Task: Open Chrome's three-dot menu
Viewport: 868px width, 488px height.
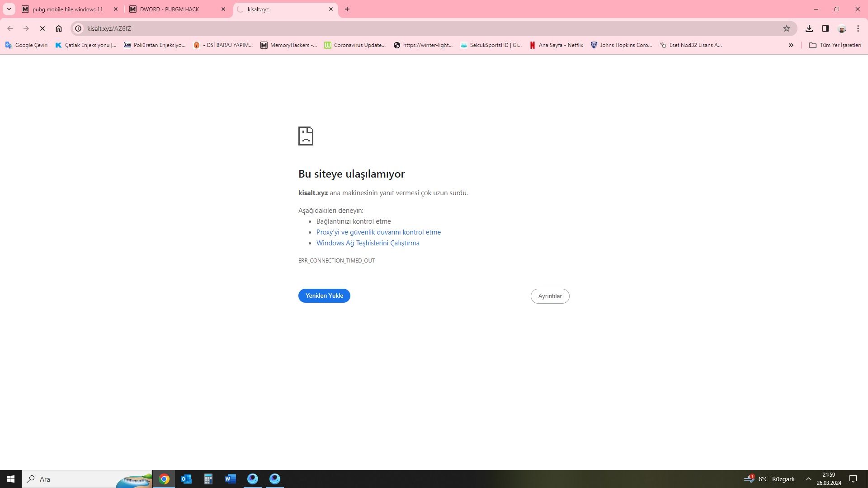Action: coord(858,28)
